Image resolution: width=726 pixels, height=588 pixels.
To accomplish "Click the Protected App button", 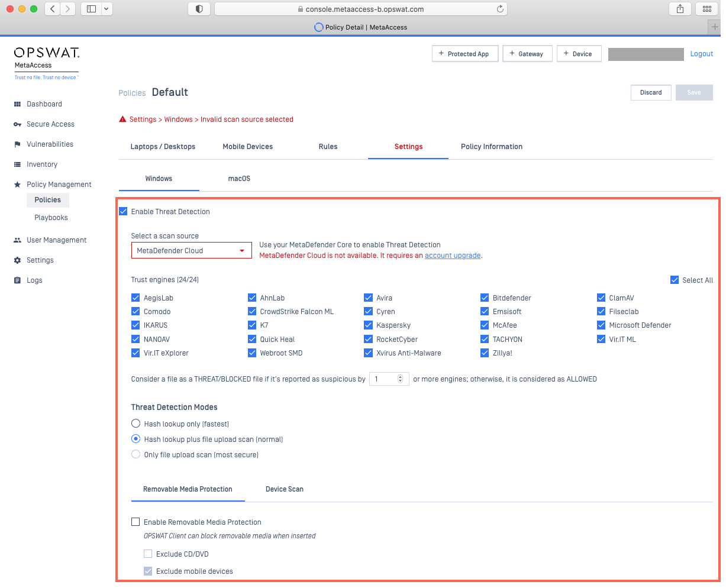I will coord(465,54).
